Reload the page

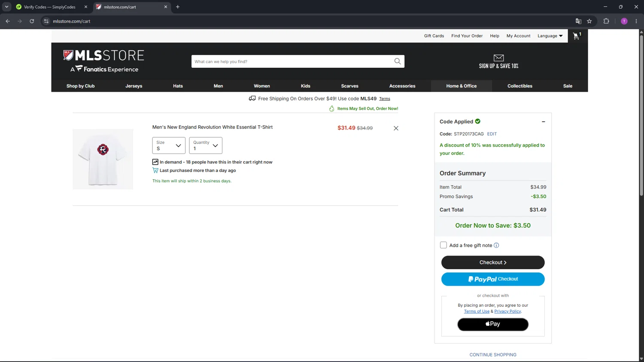[32, 21]
